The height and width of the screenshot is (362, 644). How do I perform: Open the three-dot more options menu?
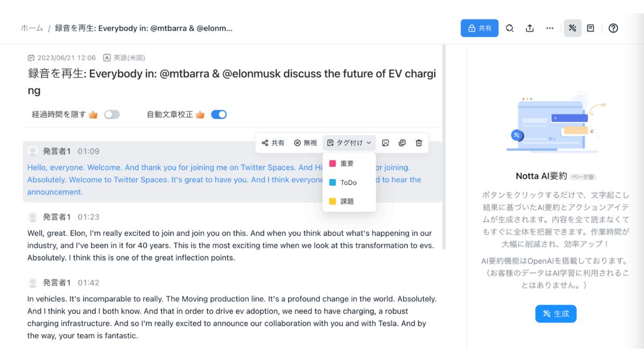(x=550, y=28)
